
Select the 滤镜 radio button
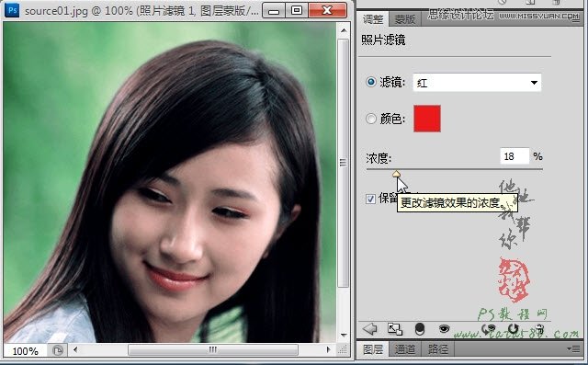[x=371, y=82]
